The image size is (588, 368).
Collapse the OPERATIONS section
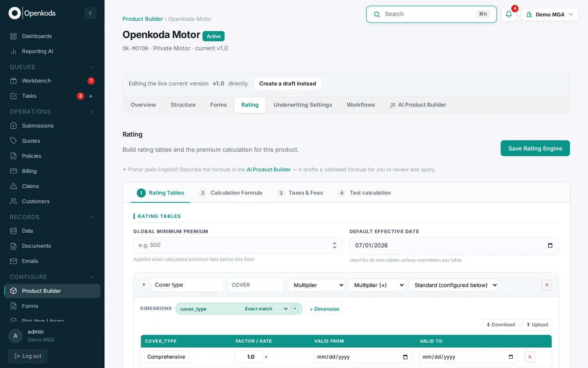[92, 112]
